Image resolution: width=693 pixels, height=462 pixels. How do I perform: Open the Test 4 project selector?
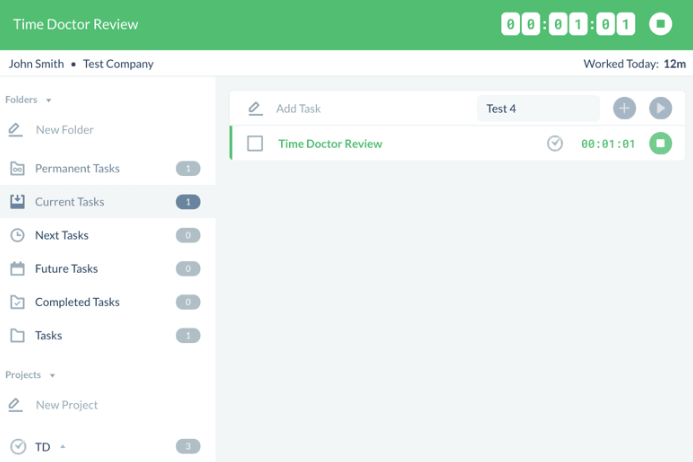(x=538, y=108)
